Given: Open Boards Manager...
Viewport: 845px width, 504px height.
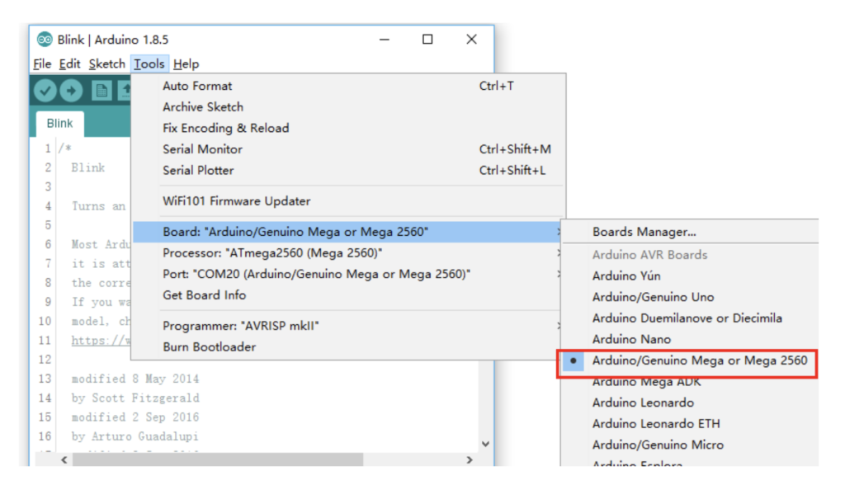Looking at the screenshot, I should coord(690,232).
